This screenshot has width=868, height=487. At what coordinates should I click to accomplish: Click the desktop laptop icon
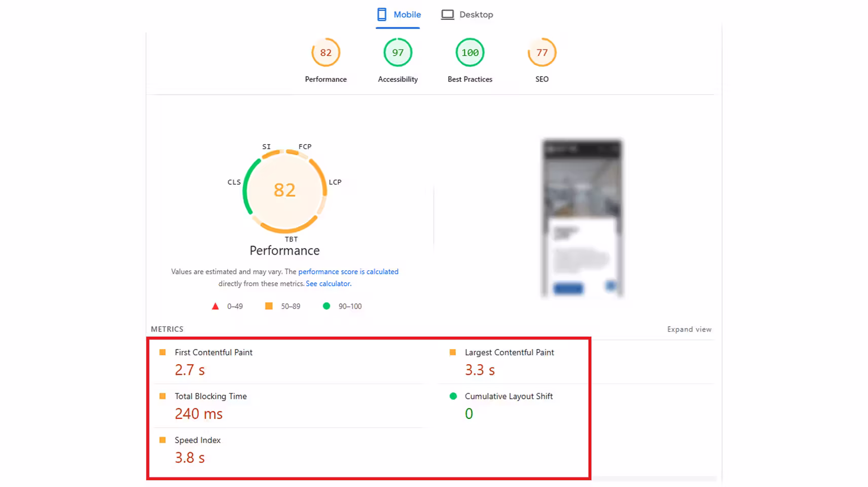447,15
